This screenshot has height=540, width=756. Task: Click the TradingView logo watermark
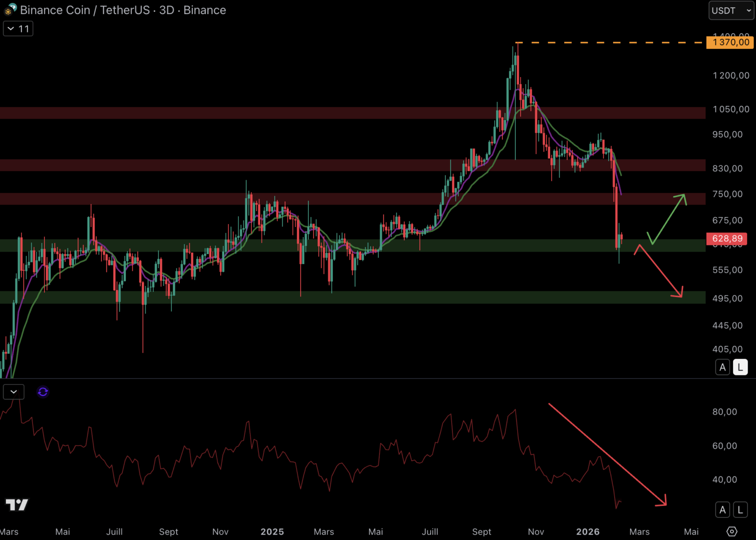17,504
